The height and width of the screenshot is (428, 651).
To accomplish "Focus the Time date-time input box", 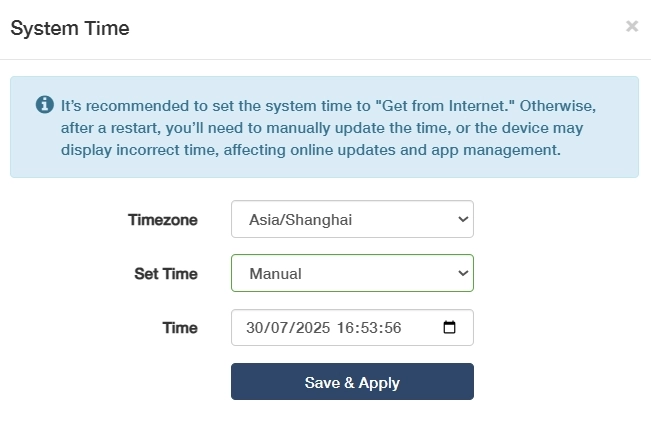I will click(x=420, y=328).
